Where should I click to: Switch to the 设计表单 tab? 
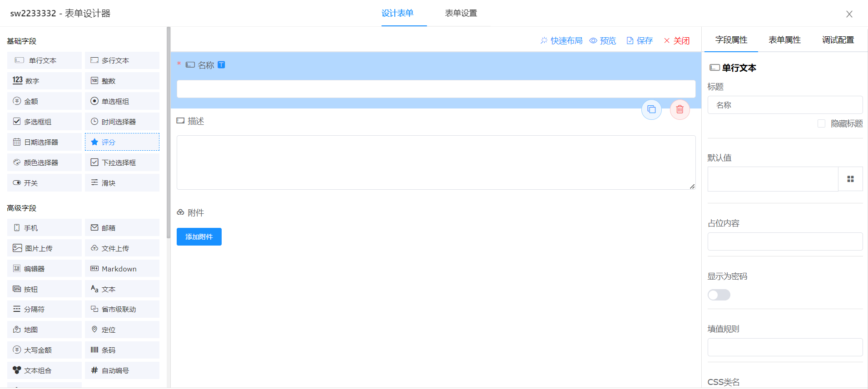click(397, 13)
